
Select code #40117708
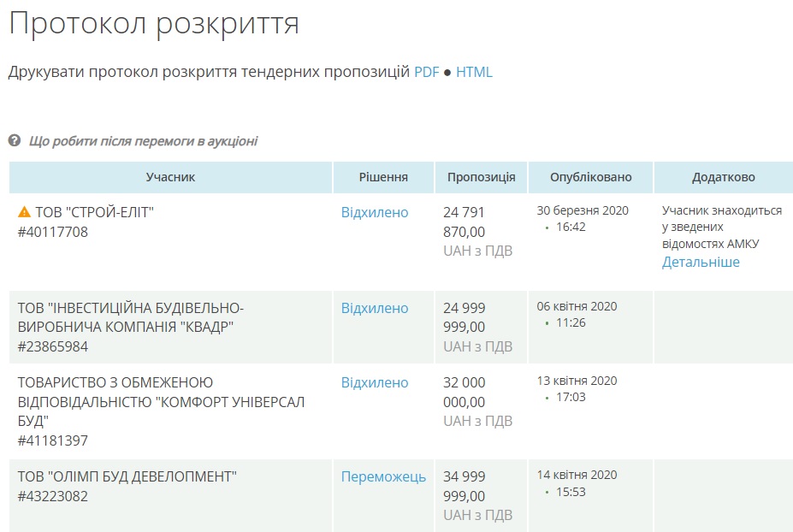point(52,232)
